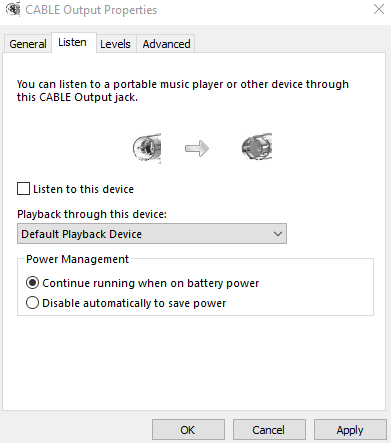Click the arrow icon between jacks
The width and height of the screenshot is (391, 443).
click(x=197, y=148)
